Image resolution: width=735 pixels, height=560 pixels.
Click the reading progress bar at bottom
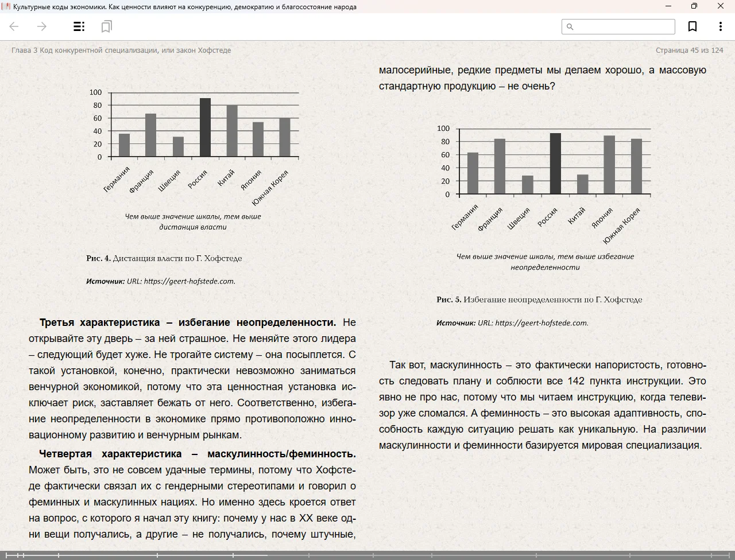pyautogui.click(x=367, y=555)
